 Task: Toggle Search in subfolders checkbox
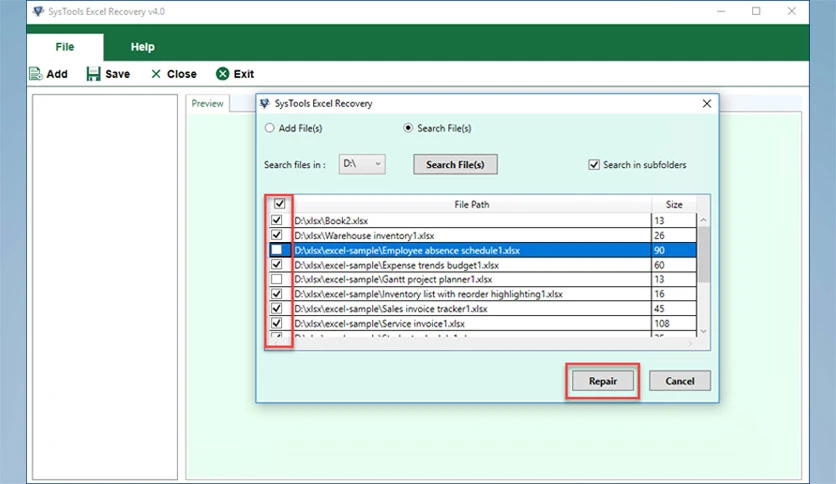pyautogui.click(x=593, y=165)
